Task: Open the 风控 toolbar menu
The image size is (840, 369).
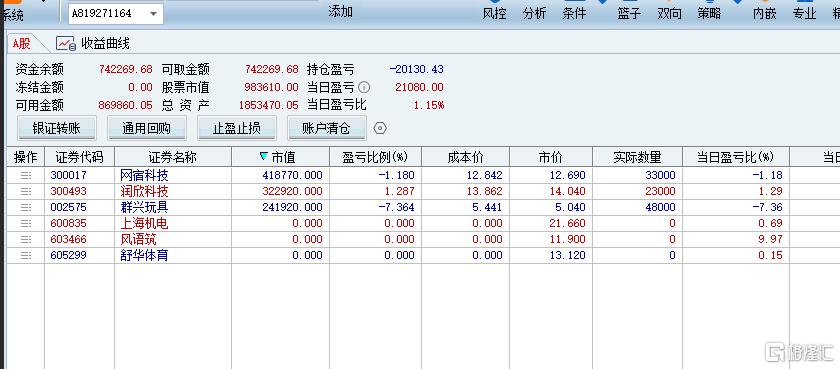Action: (494, 13)
